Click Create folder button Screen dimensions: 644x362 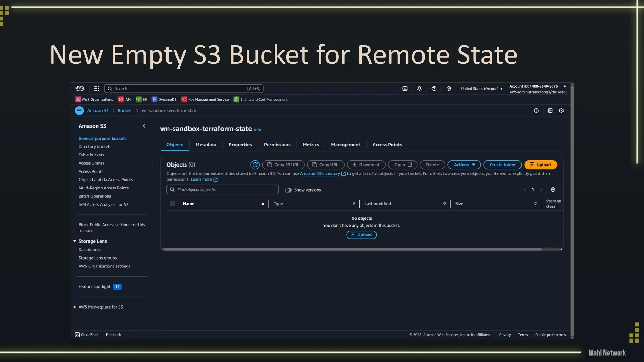click(x=502, y=165)
